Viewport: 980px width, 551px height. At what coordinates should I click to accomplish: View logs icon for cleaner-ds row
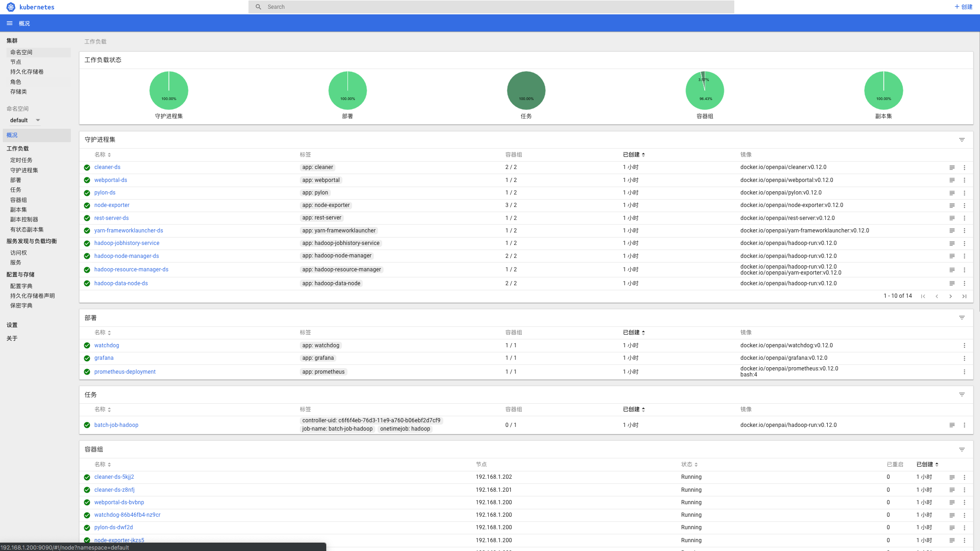pyautogui.click(x=952, y=168)
